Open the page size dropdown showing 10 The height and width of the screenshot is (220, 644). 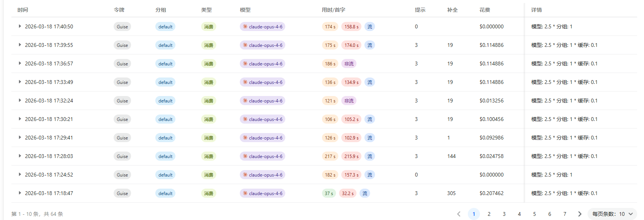(x=612, y=214)
